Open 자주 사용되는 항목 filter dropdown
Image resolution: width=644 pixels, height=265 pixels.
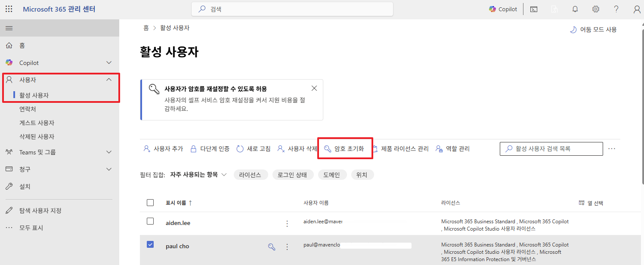pos(198,175)
